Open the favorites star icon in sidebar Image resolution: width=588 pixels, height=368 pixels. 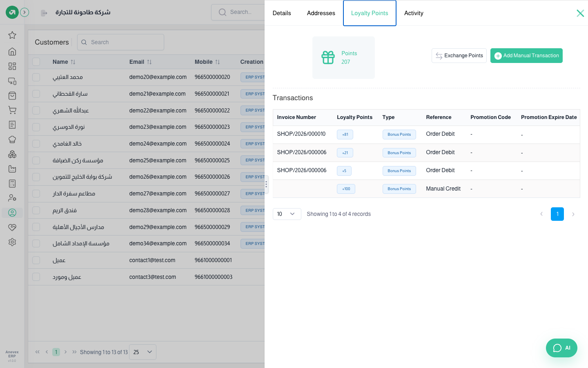pyautogui.click(x=12, y=35)
